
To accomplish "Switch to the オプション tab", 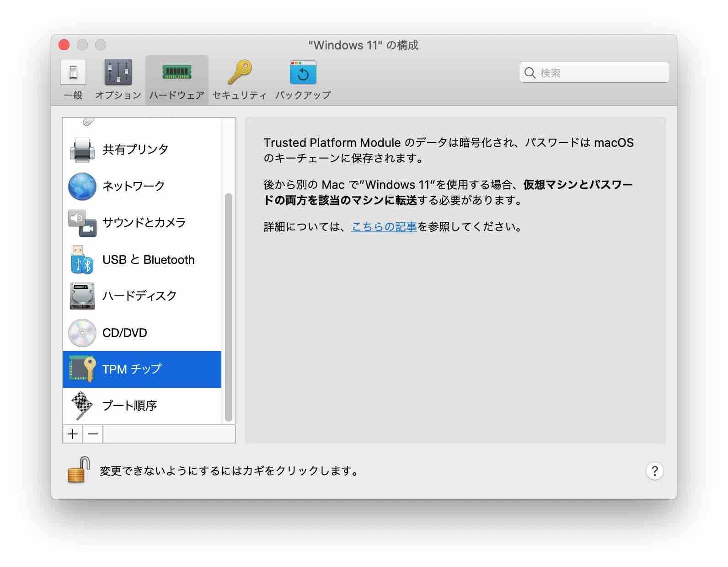I will tap(118, 79).
